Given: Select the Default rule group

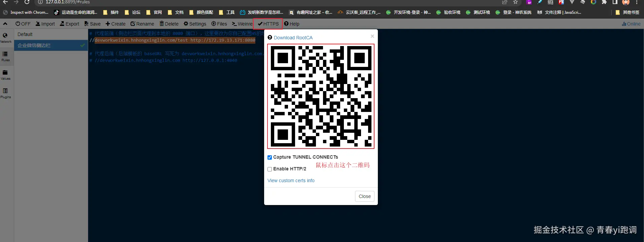Looking at the screenshot, I should pos(51,34).
